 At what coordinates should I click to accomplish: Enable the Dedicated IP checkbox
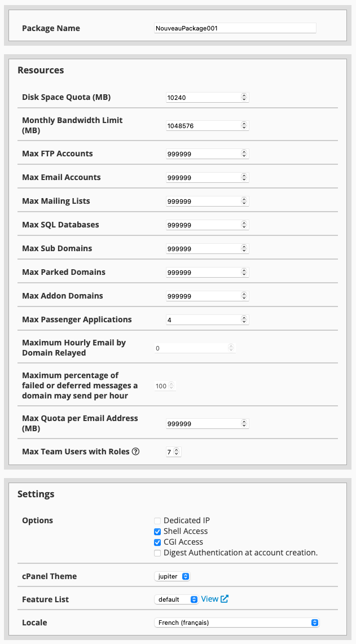157,520
